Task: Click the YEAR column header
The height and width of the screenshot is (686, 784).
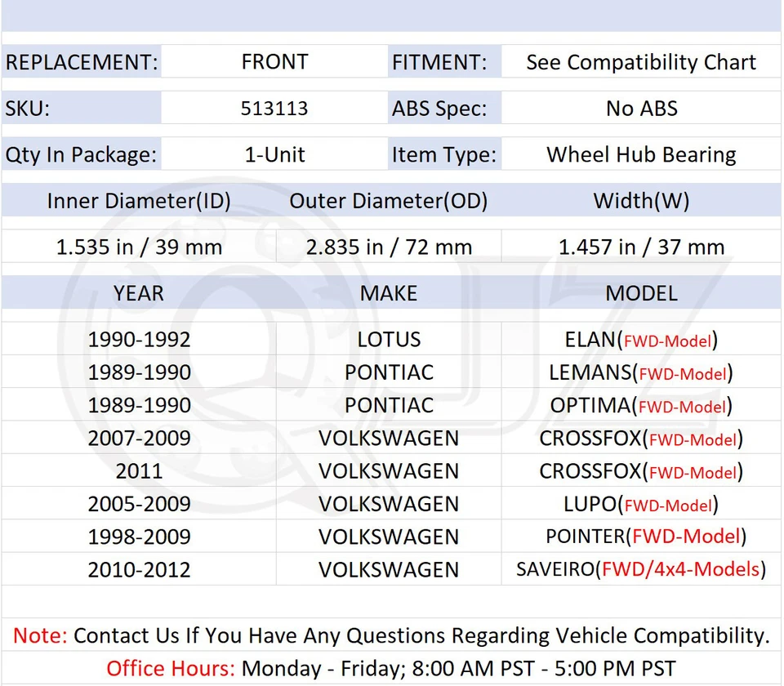Action: 139,293
